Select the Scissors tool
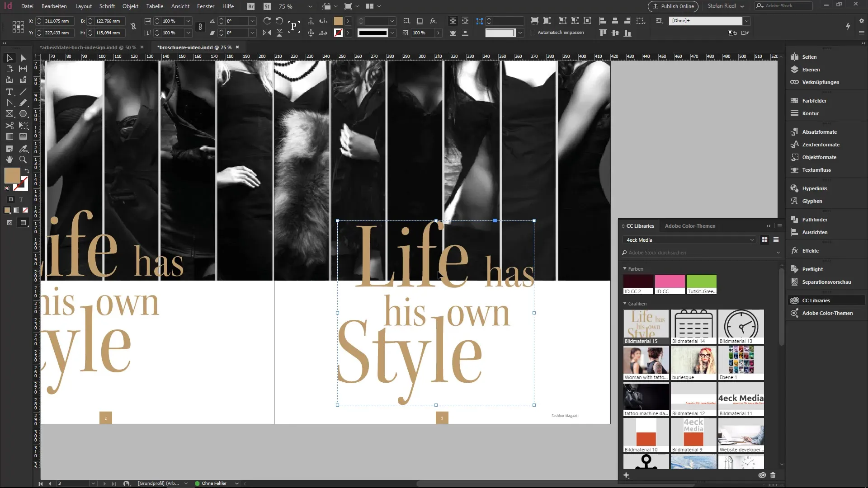This screenshot has width=868, height=488. pyautogui.click(x=9, y=126)
